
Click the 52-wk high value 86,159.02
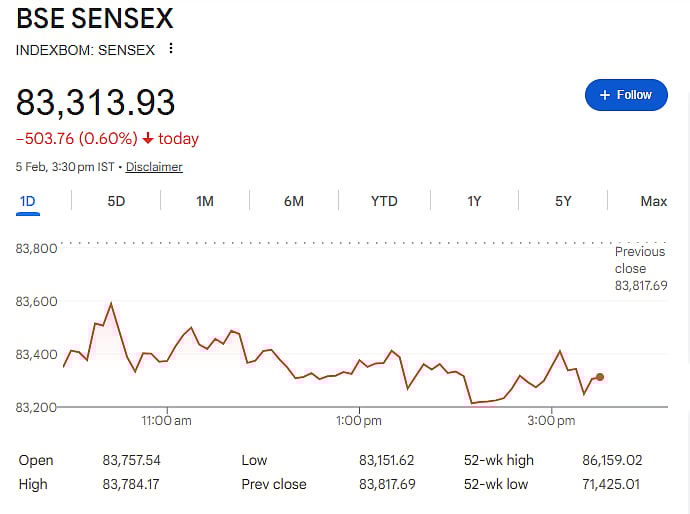(x=611, y=460)
